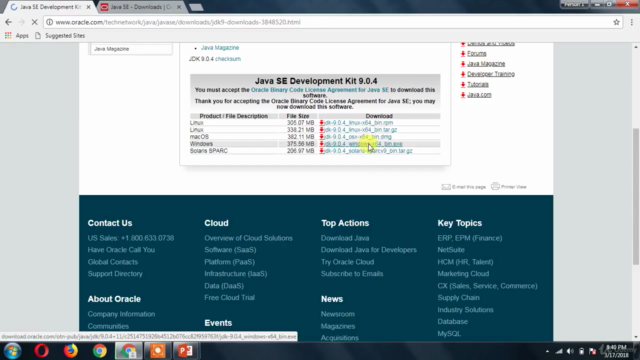Open Try Oracle Cloud link
The width and height of the screenshot is (640, 360).
(x=347, y=262)
